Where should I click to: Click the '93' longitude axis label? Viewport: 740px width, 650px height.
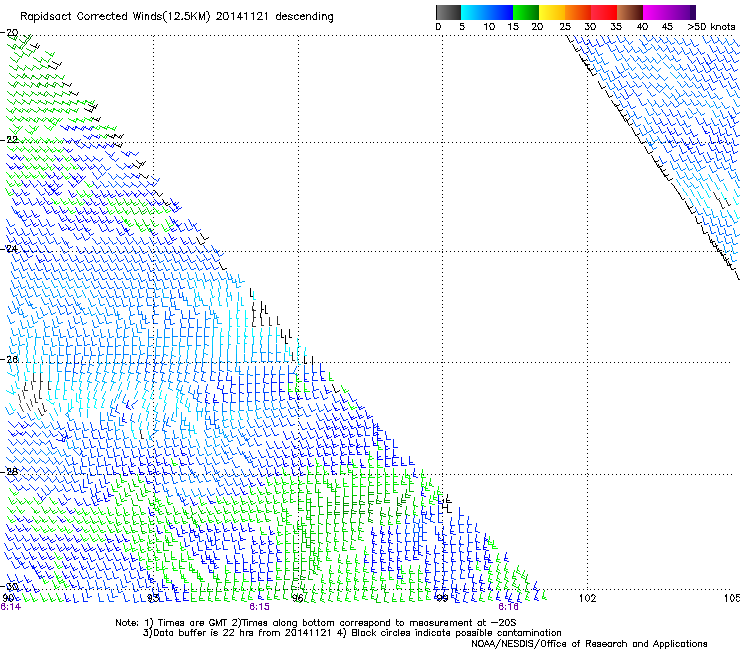[153, 599]
